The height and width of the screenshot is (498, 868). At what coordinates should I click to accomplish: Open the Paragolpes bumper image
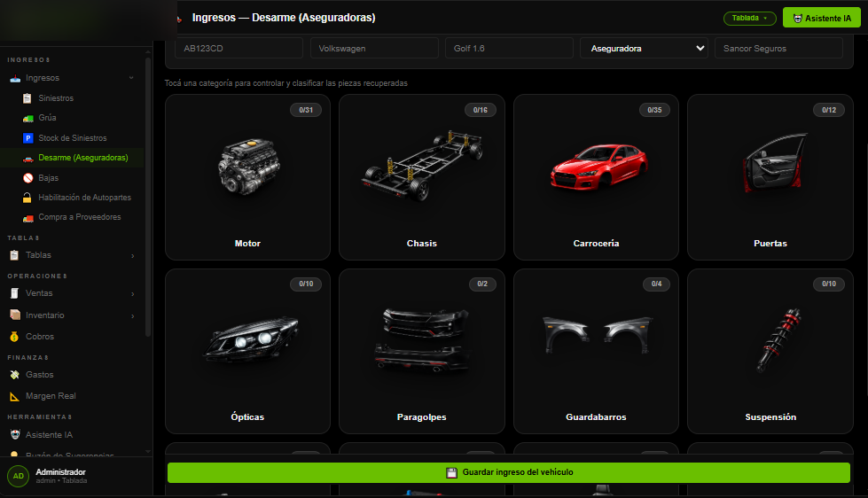(x=422, y=338)
